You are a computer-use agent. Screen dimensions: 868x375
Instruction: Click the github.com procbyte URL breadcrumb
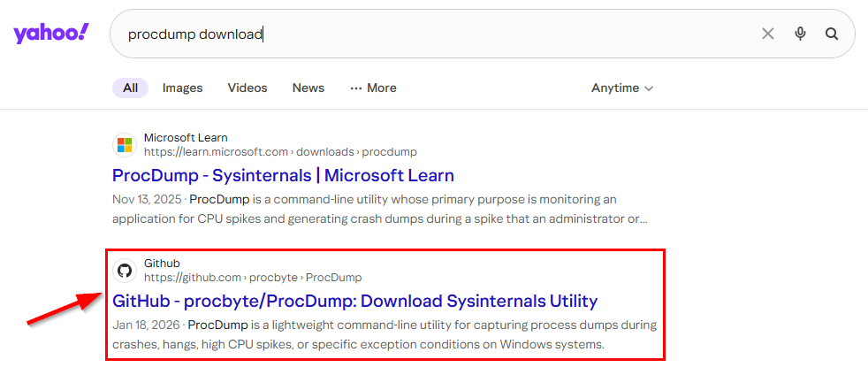tap(253, 277)
